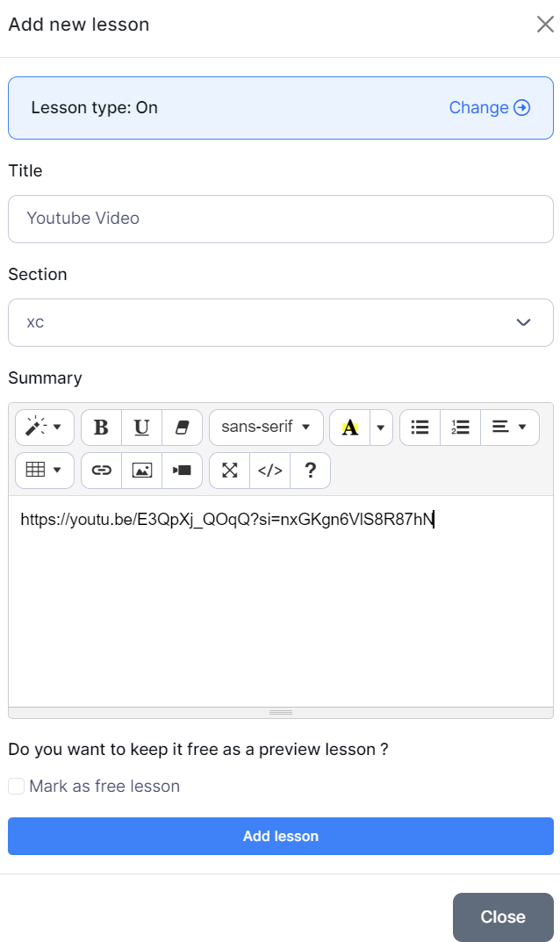Expand the sans-serif font family dropdown
Viewport: 560px width, 942px height.
tap(266, 428)
